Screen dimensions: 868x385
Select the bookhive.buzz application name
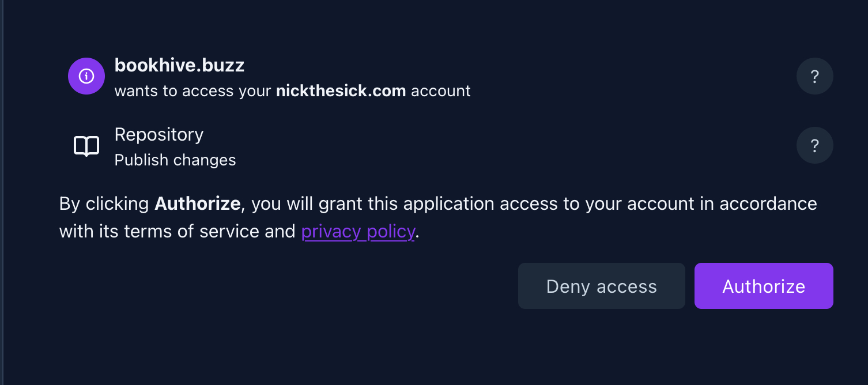click(179, 66)
